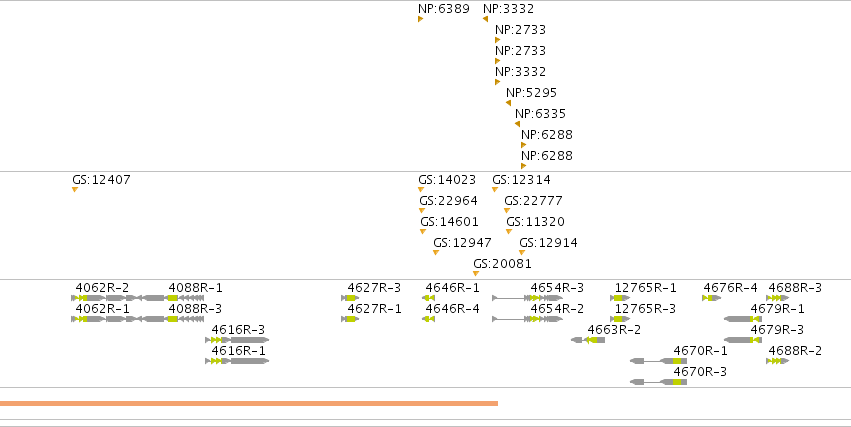
Task: Pick the GS:22964 insertion marker
Action: (422, 211)
